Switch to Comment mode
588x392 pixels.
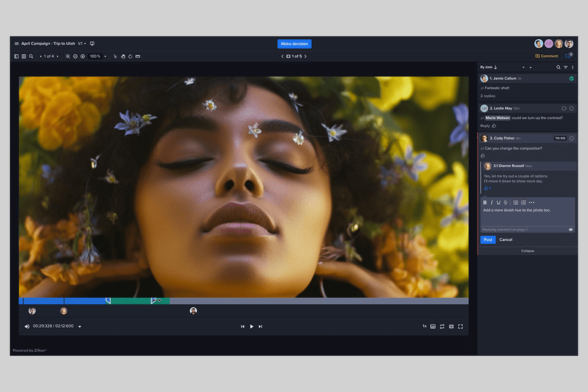coord(546,56)
